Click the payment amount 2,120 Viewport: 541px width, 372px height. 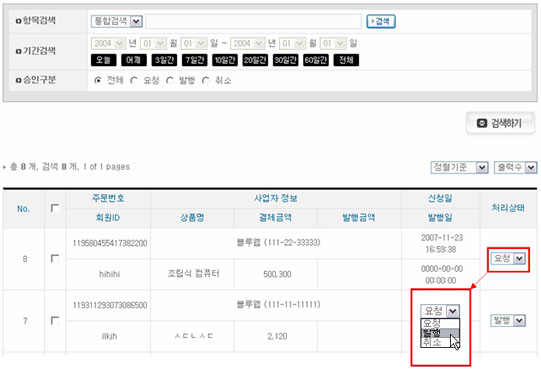click(x=277, y=336)
